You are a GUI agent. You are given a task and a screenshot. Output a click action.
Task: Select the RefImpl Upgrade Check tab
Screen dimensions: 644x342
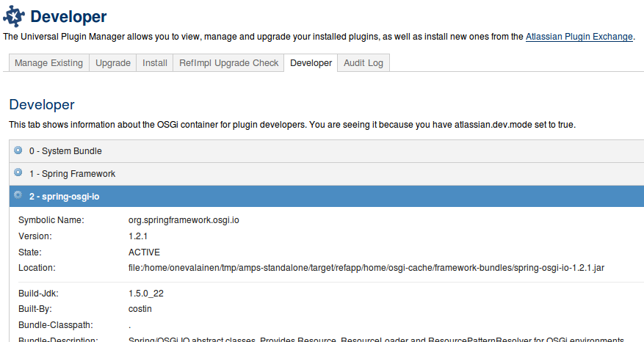(229, 63)
